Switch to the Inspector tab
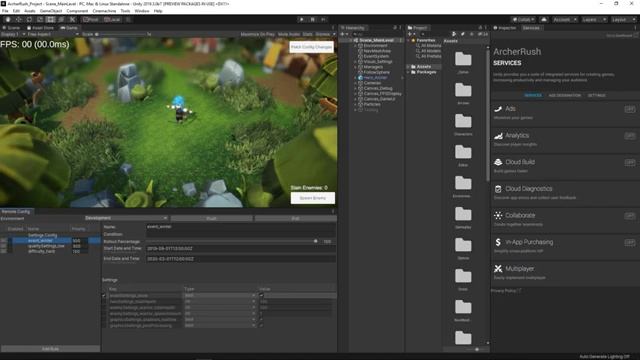Screen dimensions: 640x360 coord(505,28)
